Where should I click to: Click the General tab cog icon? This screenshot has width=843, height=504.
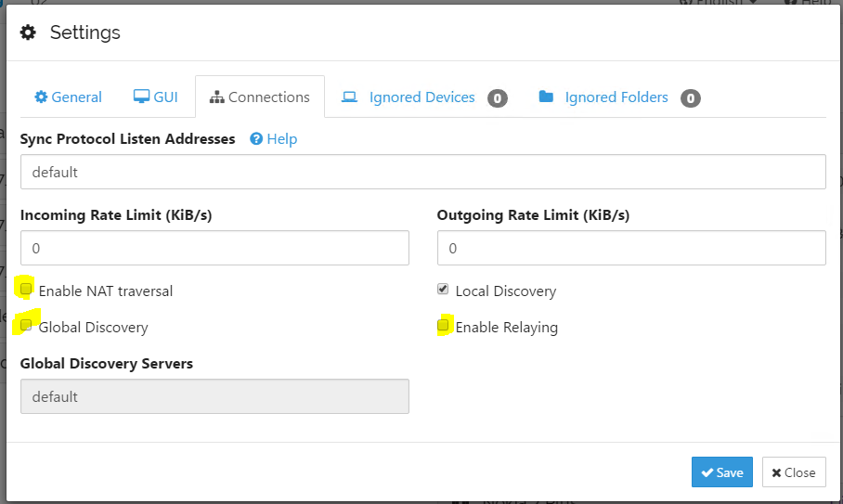tap(41, 97)
